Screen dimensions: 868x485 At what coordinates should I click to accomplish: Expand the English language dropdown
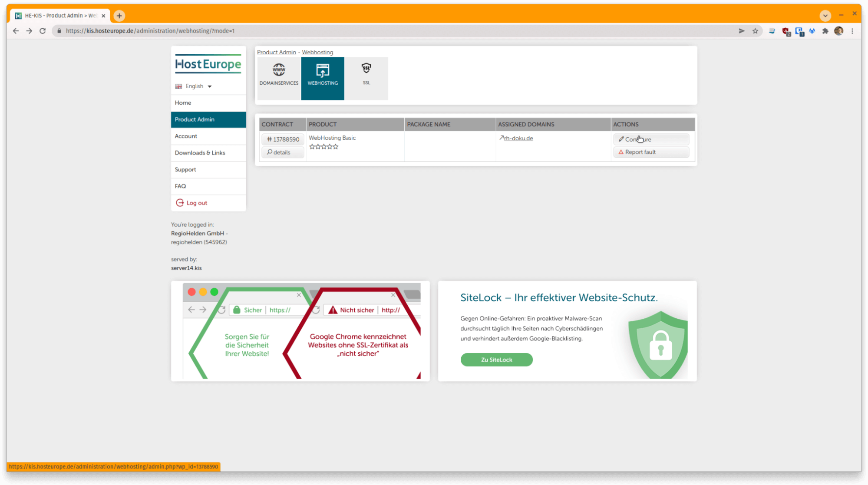[194, 86]
